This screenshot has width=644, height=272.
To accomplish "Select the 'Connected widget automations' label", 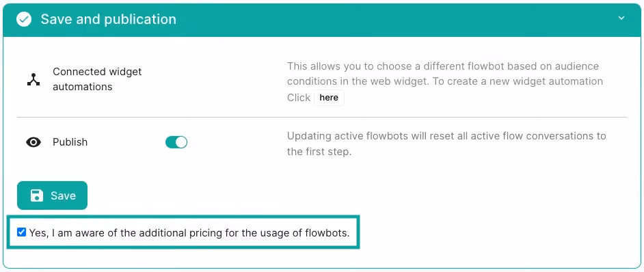I will pyautogui.click(x=97, y=79).
